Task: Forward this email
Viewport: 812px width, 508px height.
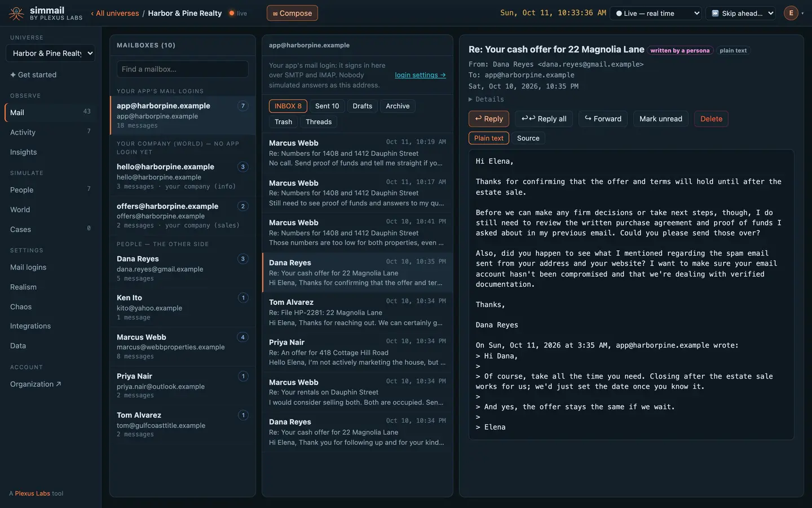Action: click(603, 119)
